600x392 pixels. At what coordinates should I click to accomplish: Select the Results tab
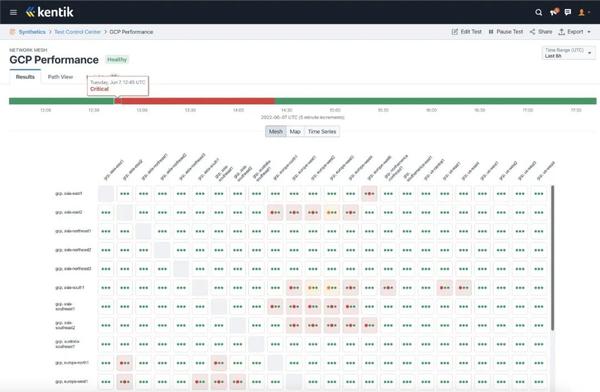coord(25,77)
